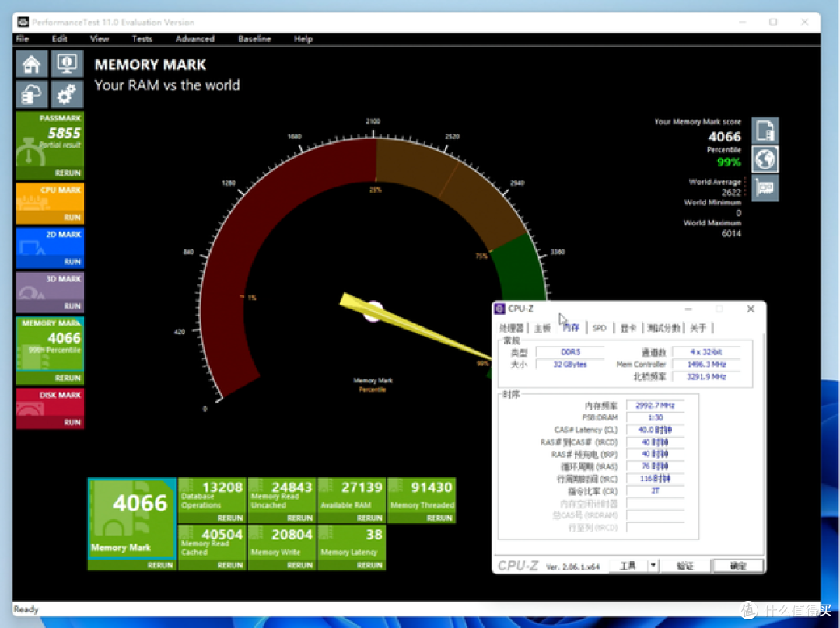Expand the 工具 dropdown arrow in CPU-Z

(x=653, y=566)
